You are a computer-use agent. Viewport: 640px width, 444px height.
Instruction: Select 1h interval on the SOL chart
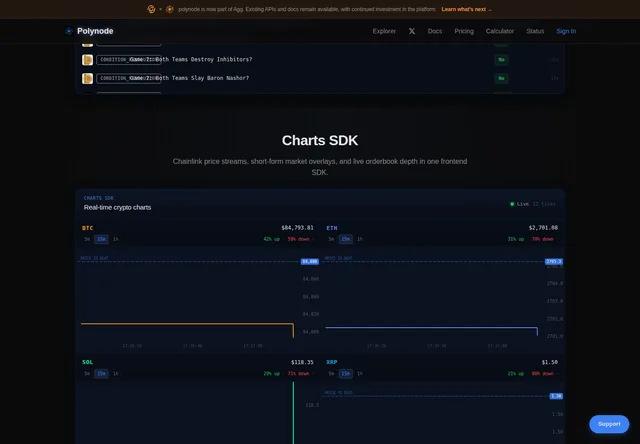(116, 373)
